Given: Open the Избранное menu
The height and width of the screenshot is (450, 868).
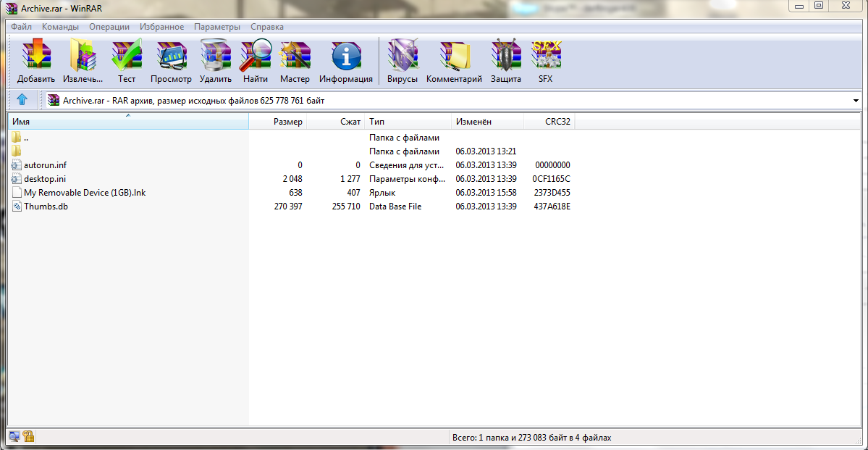Looking at the screenshot, I should click(161, 27).
